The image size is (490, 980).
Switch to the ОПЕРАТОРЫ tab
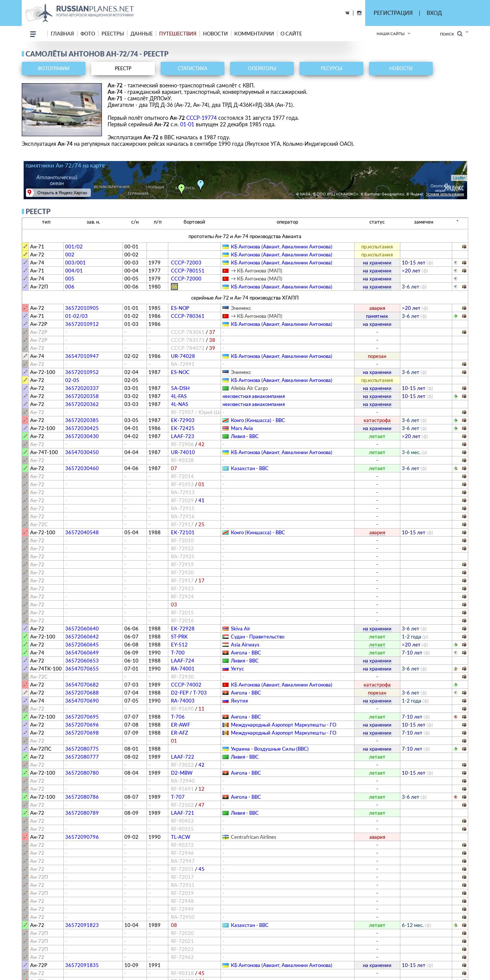click(262, 68)
